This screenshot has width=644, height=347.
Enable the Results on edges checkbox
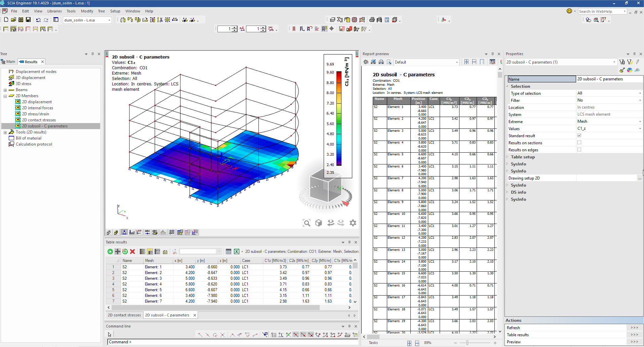tap(579, 150)
